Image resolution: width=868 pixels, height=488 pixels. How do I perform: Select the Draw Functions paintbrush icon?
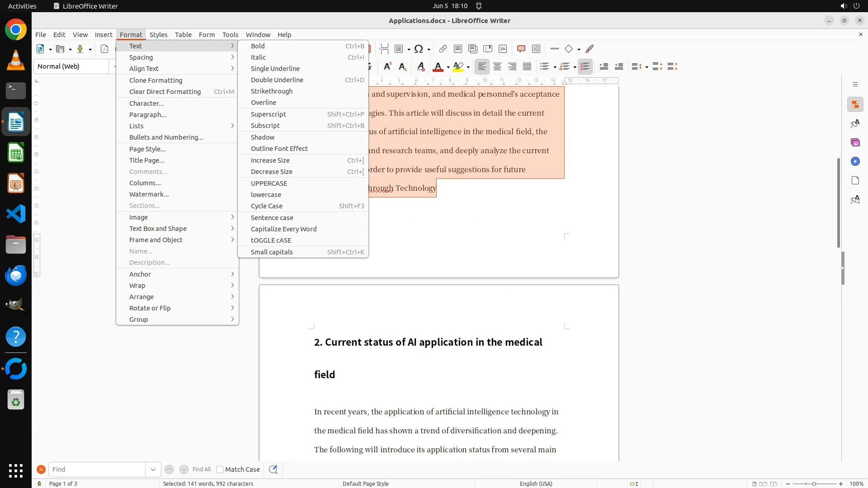(590, 49)
